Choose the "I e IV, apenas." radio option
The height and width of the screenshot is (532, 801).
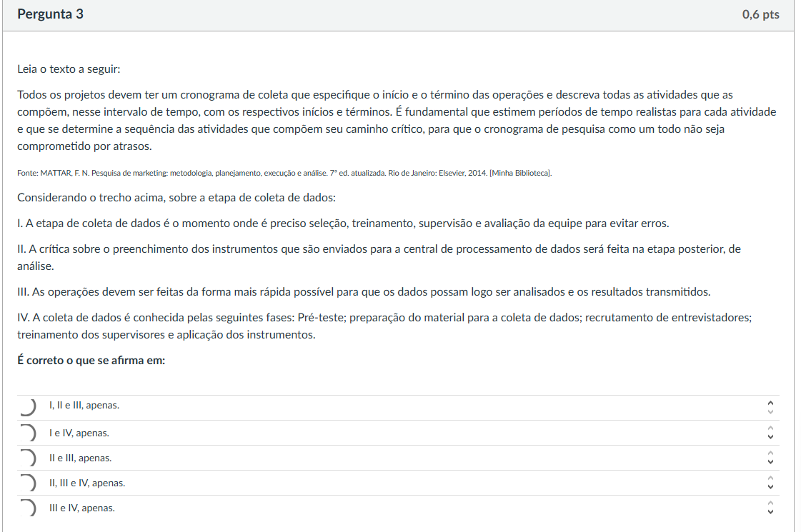pyautogui.click(x=26, y=433)
